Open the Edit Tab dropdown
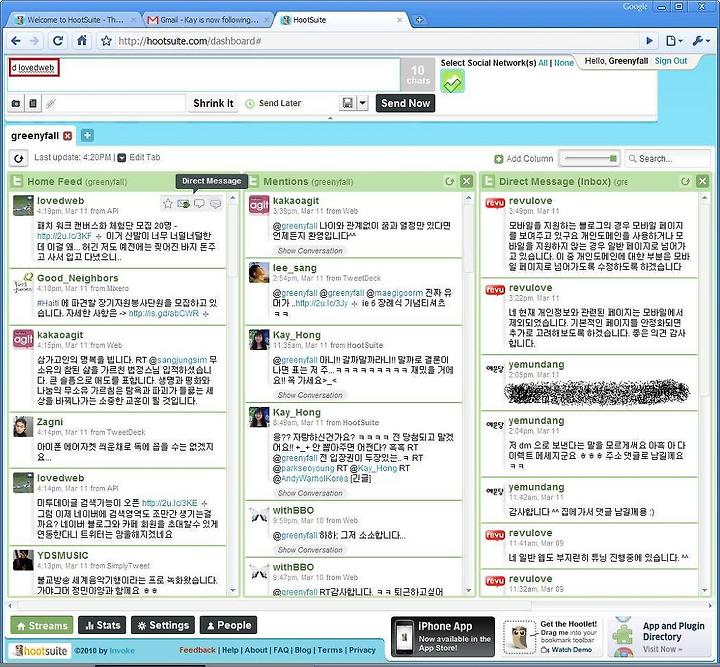The width and height of the screenshot is (720, 667). (x=140, y=157)
